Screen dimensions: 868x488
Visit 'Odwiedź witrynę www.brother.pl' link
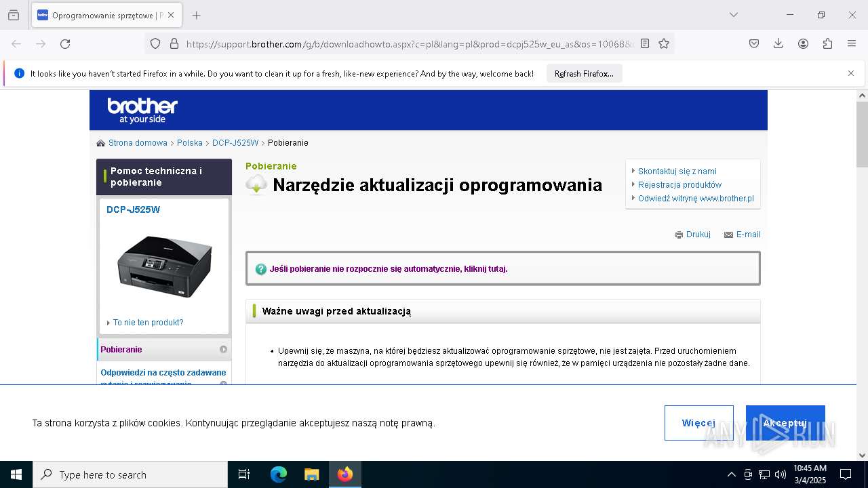pyautogui.click(x=696, y=199)
